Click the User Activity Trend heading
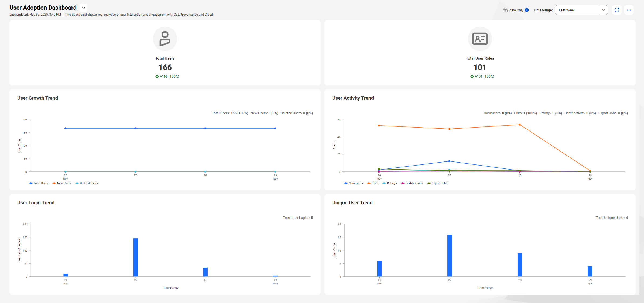 353,98
